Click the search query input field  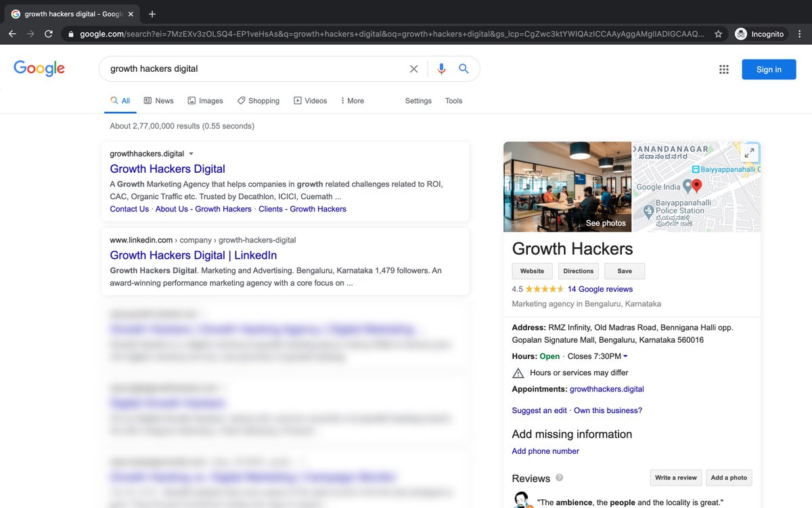click(257, 68)
